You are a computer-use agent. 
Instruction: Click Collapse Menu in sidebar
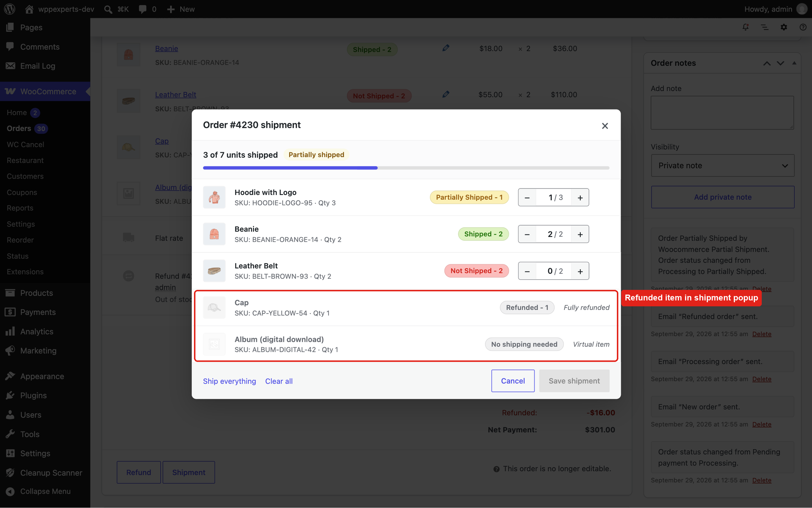[45, 491]
